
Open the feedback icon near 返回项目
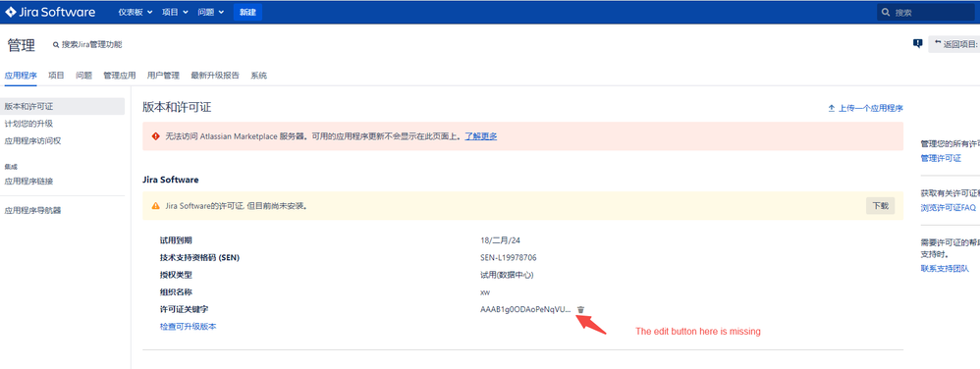(x=917, y=44)
